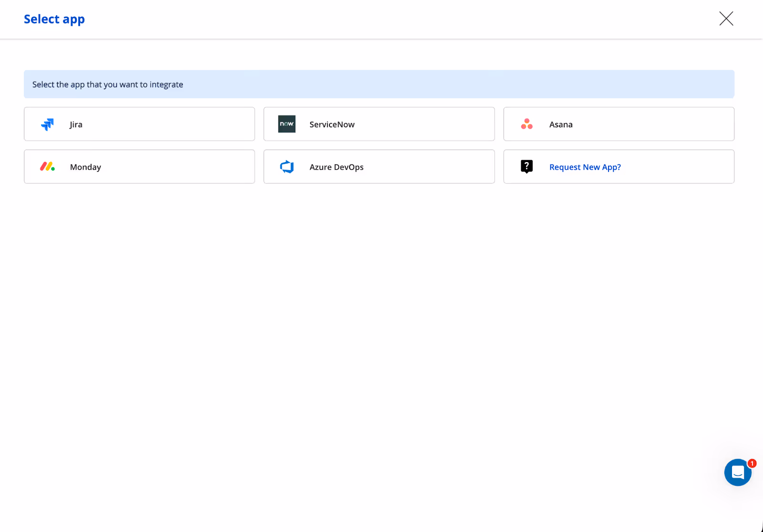This screenshot has width=763, height=532.
Task: Click the Monday logo icon
Action: pyautogui.click(x=47, y=166)
